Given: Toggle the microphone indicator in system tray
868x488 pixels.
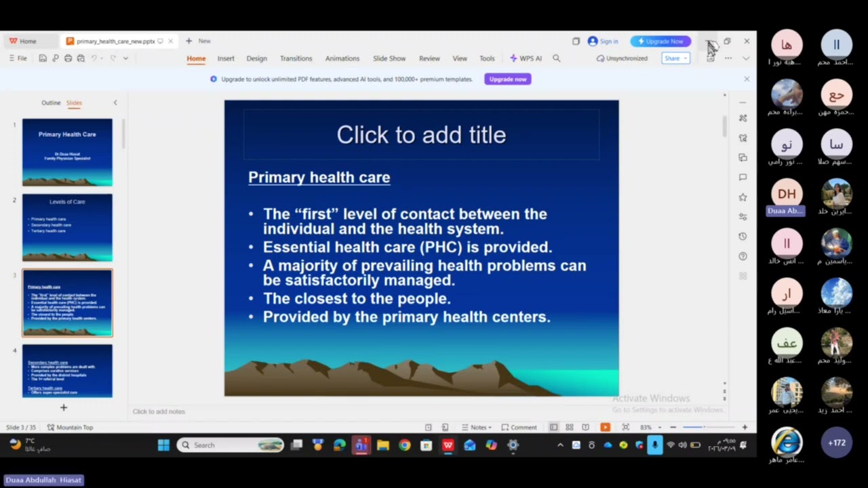Looking at the screenshot, I should 654,445.
